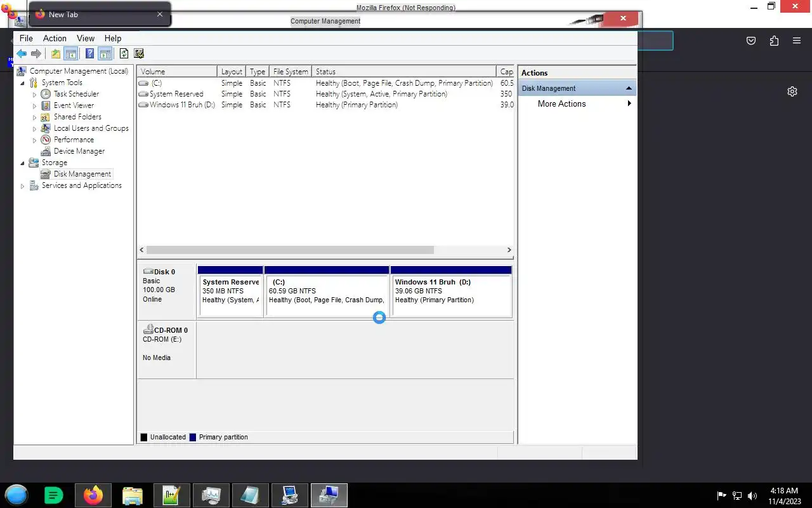Click the Back arrow in the toolbar

(22, 54)
